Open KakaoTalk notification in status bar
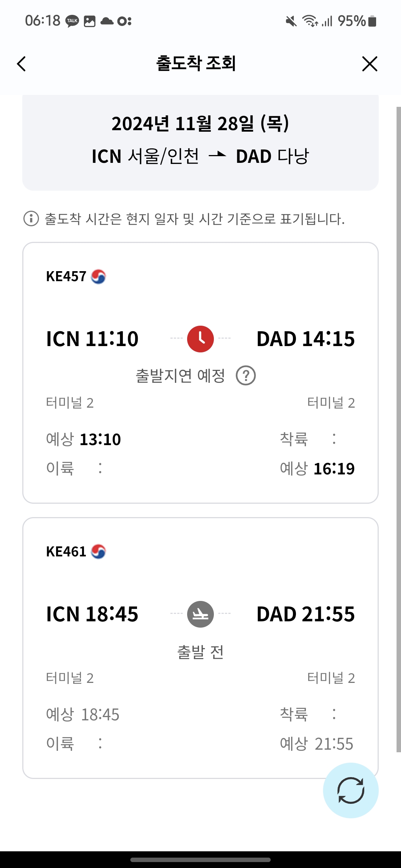 72,21
